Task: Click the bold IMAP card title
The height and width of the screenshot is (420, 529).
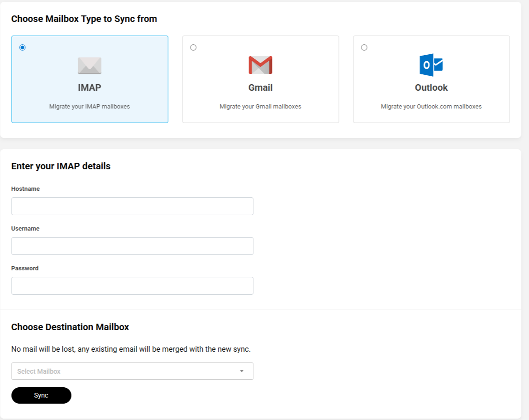Action: 89,87
